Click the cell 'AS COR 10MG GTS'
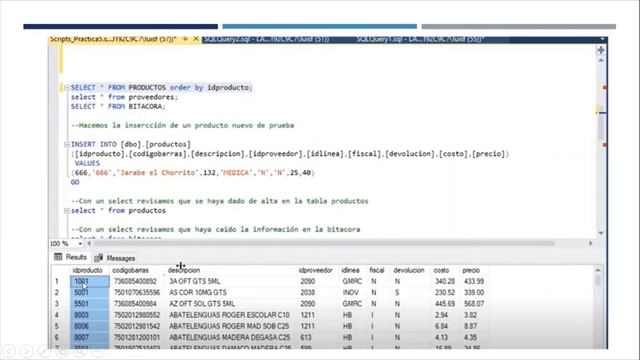This screenshot has height=360, width=640. (198, 293)
